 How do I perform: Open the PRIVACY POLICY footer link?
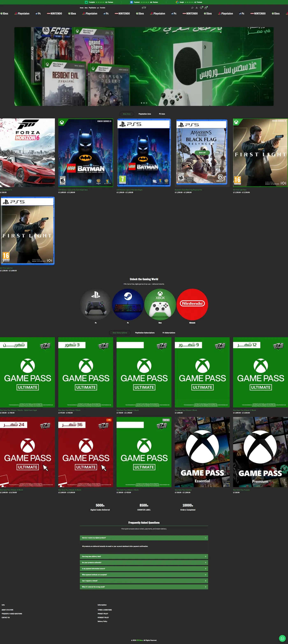103,614
